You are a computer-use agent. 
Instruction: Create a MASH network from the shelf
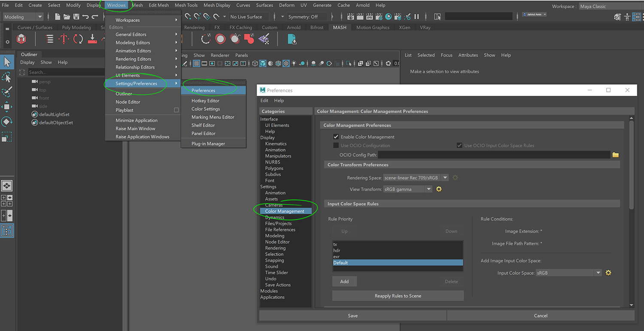21,39
